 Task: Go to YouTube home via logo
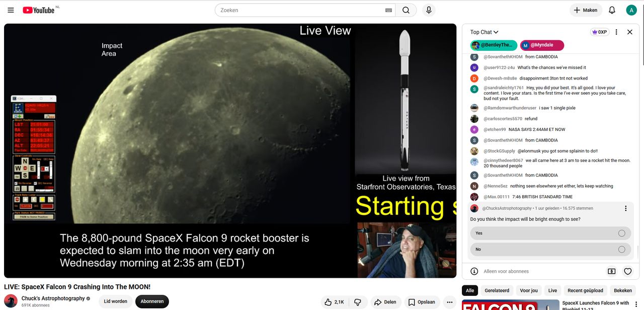pos(38,10)
